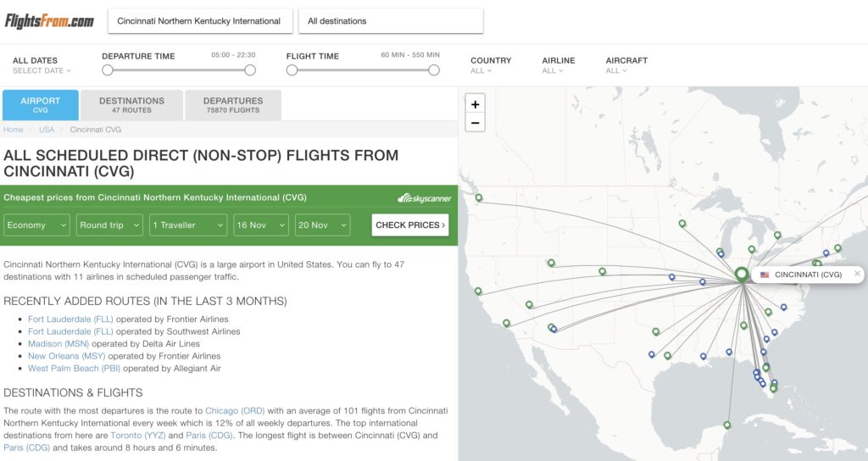Screen dimensions: 868x461
Task: Open the Round trip dropdown
Action: [x=110, y=225]
